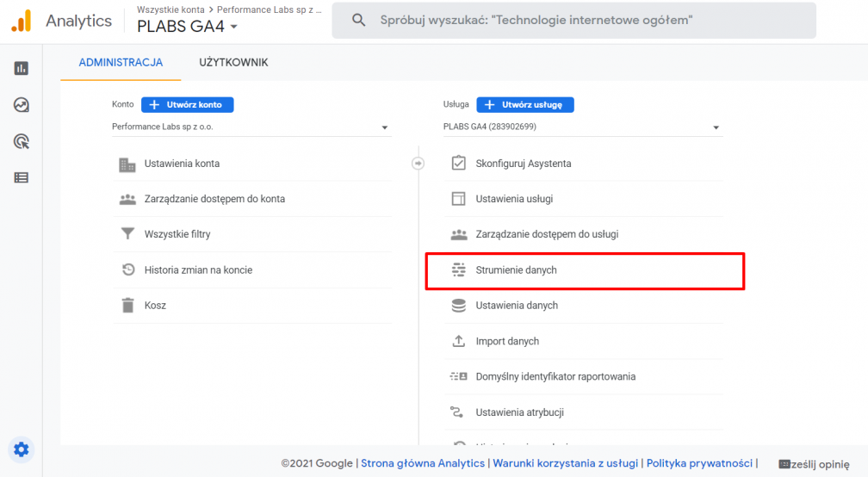The height and width of the screenshot is (477, 868).
Task: Click the Utwórz konto button
Action: click(x=187, y=104)
